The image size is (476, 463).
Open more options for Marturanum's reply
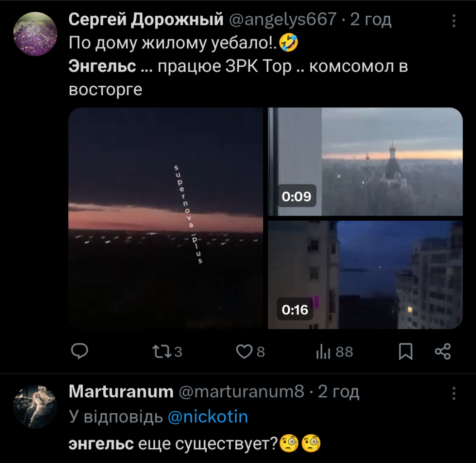(x=454, y=392)
